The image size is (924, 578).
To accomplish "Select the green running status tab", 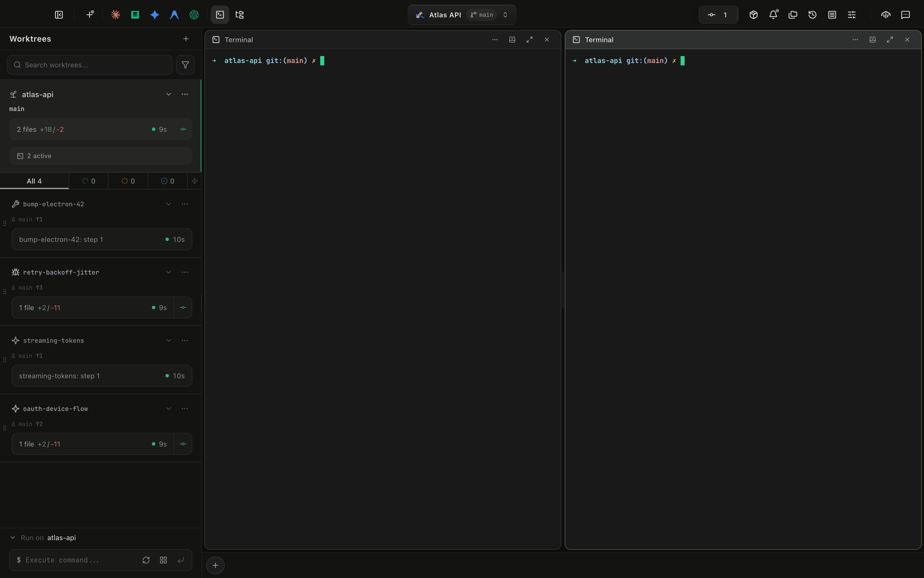I will (89, 181).
